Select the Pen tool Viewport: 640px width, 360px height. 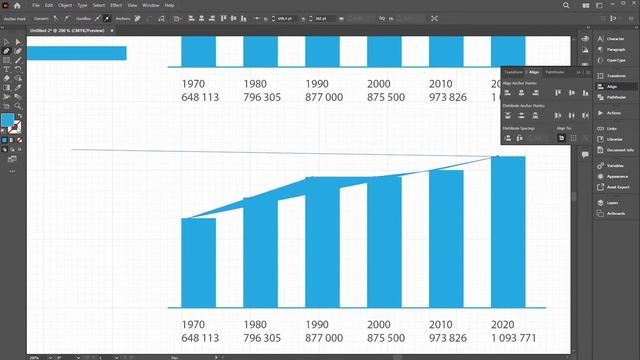coord(6,51)
